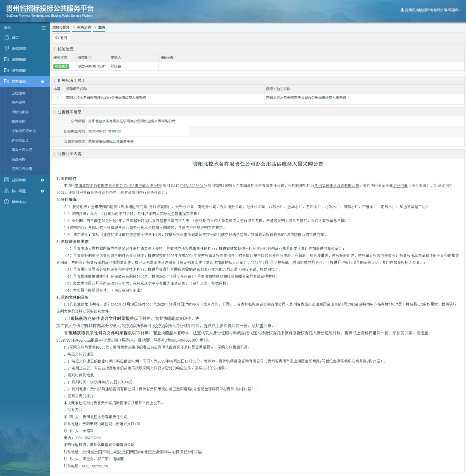The image size is (466, 476).
Task: Click the hamburger menu collapse icon
Action: [x=43, y=28]
